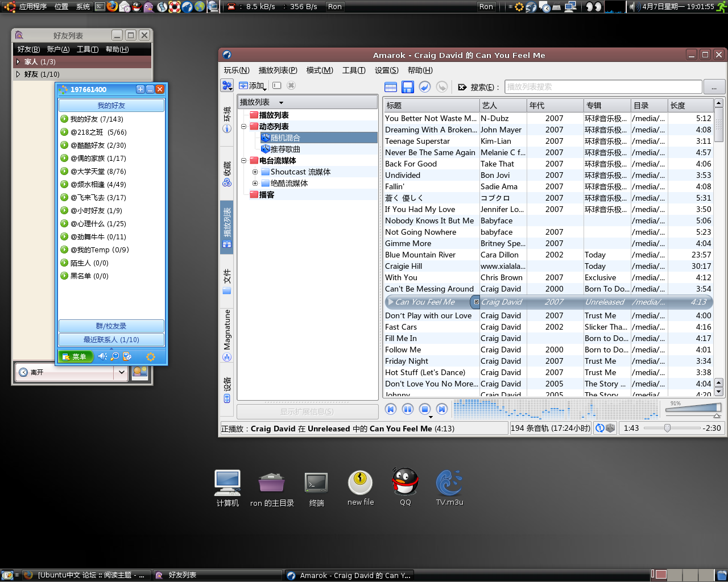Open Amarok's 帮助(H) menu
Screen dimensions: 728x582
point(420,70)
